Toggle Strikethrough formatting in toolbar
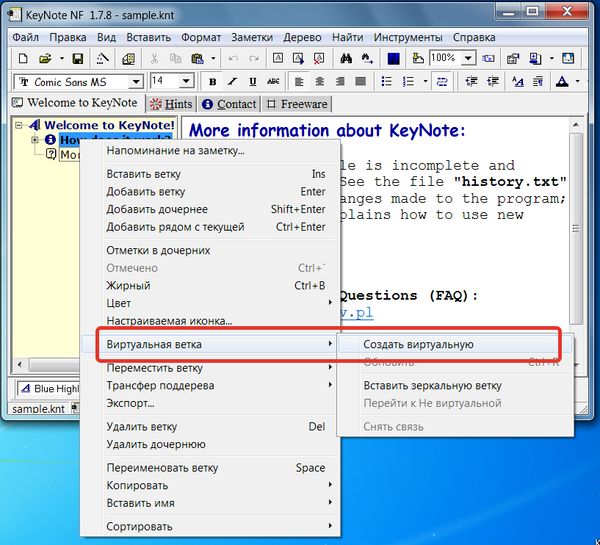Viewport: 600px width, 545px height. pos(272,81)
